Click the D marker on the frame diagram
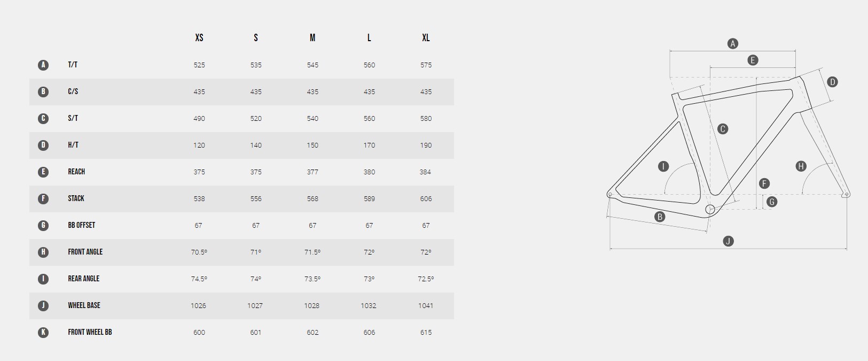868x361 pixels. (832, 82)
